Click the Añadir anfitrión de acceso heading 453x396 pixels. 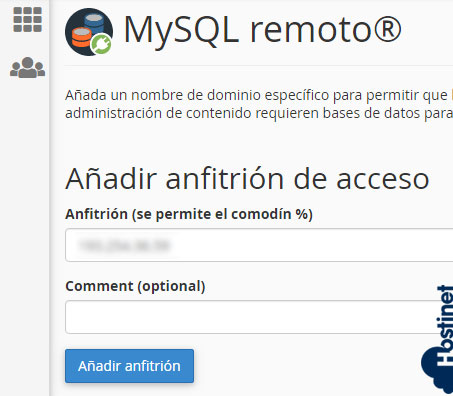[x=247, y=179]
